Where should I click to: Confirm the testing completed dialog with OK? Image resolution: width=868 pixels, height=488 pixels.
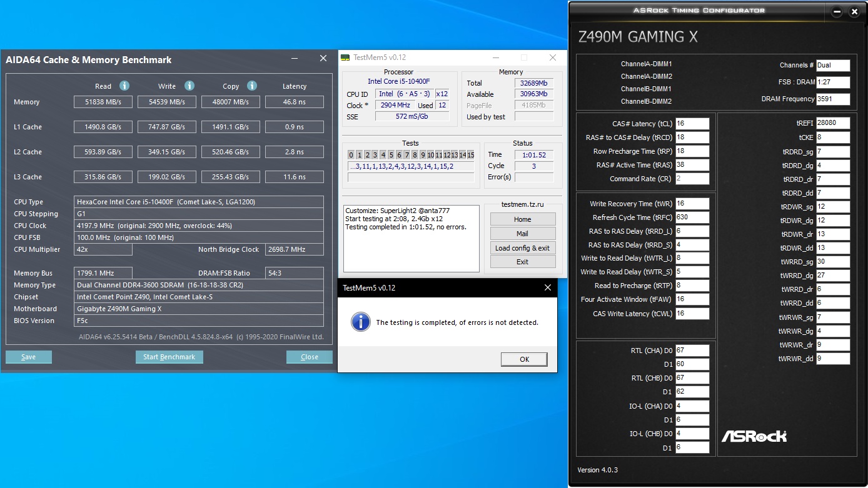524,359
